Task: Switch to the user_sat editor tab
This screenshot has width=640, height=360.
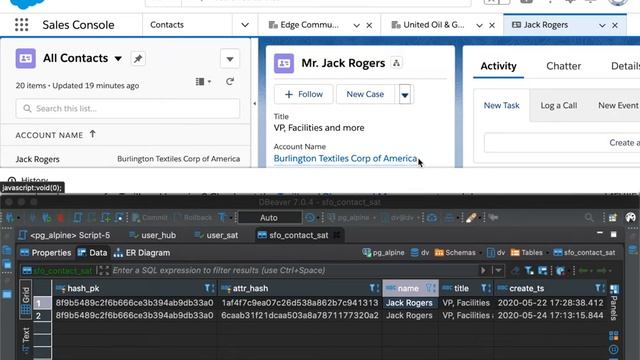Action: 217,235
